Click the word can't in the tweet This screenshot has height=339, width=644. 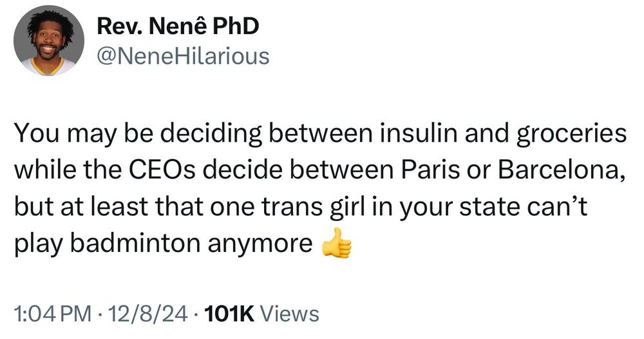pos(564,207)
